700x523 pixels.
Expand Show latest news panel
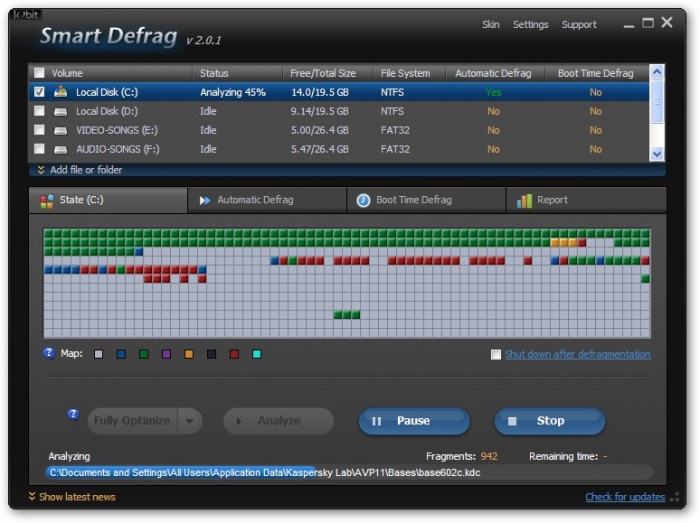coord(72,497)
